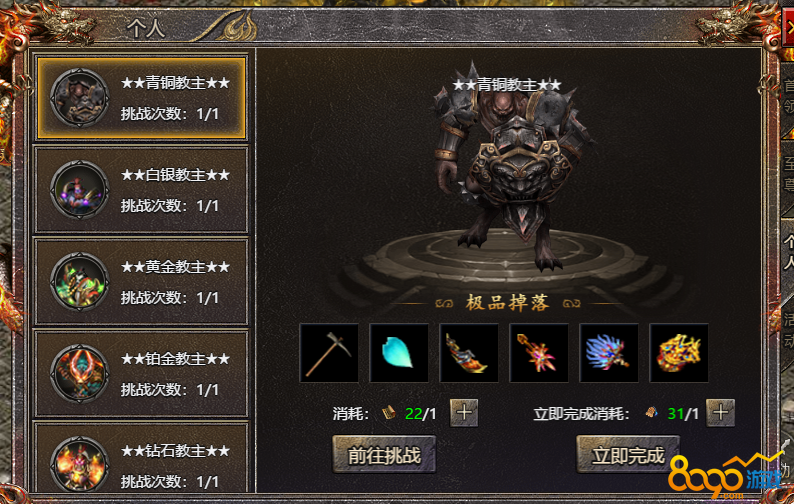Click the pickaxe drop item icon
Viewport: 794px width, 504px height.
click(x=329, y=353)
